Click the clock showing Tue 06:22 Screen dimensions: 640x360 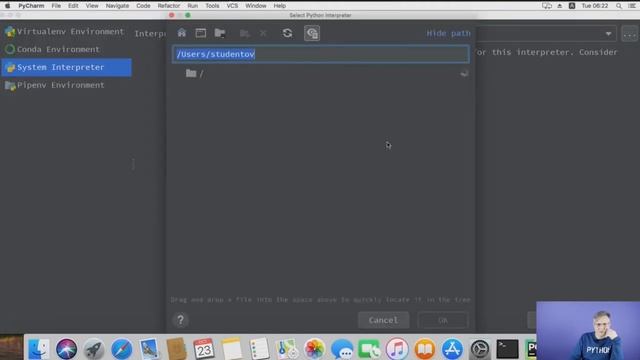pos(595,6)
